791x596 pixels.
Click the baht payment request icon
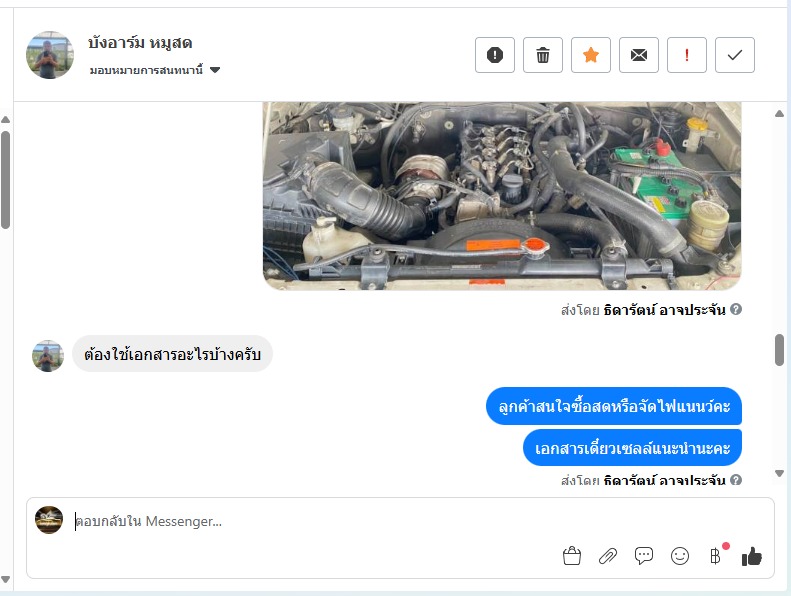pyautogui.click(x=715, y=556)
